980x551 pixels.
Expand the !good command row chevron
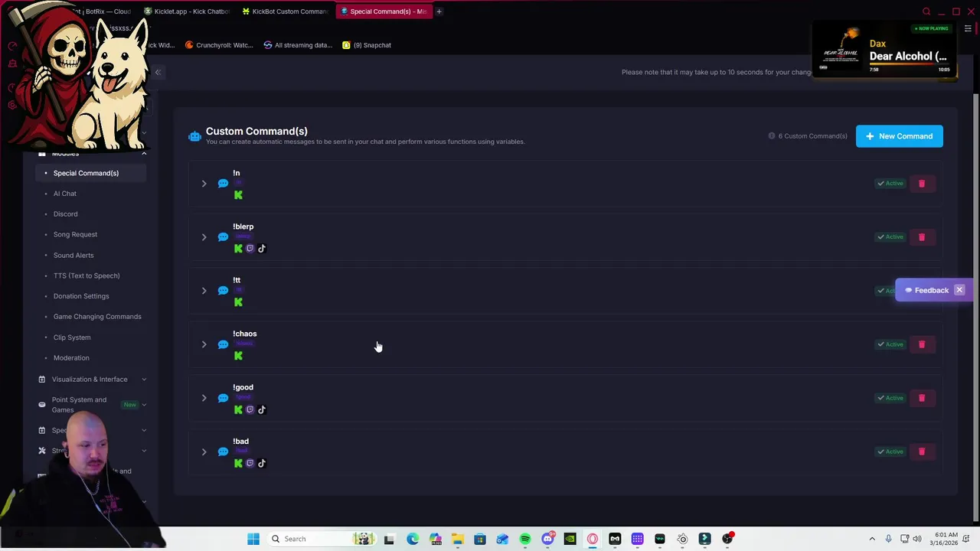tap(204, 398)
